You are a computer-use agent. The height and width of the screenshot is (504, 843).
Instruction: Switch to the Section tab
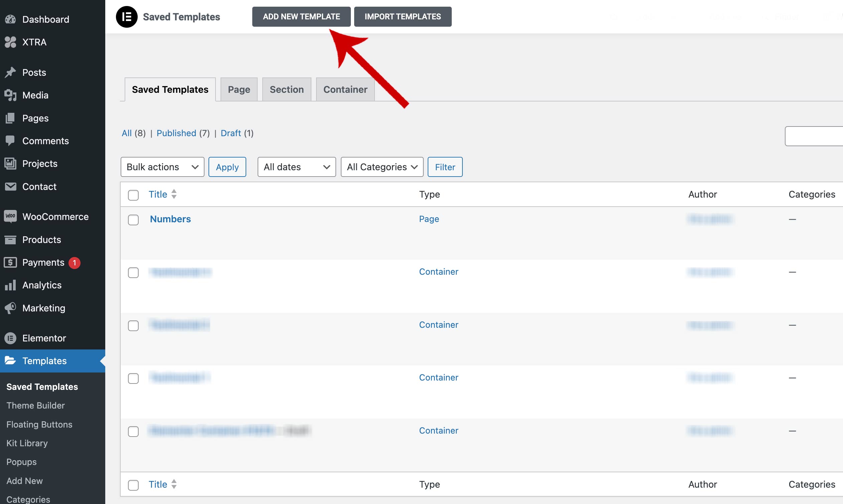(x=287, y=90)
